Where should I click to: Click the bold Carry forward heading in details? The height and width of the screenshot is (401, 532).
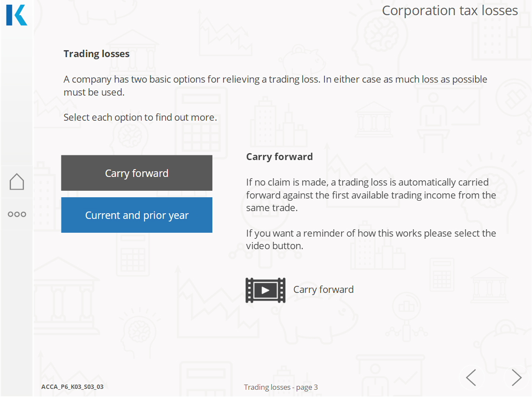click(279, 157)
